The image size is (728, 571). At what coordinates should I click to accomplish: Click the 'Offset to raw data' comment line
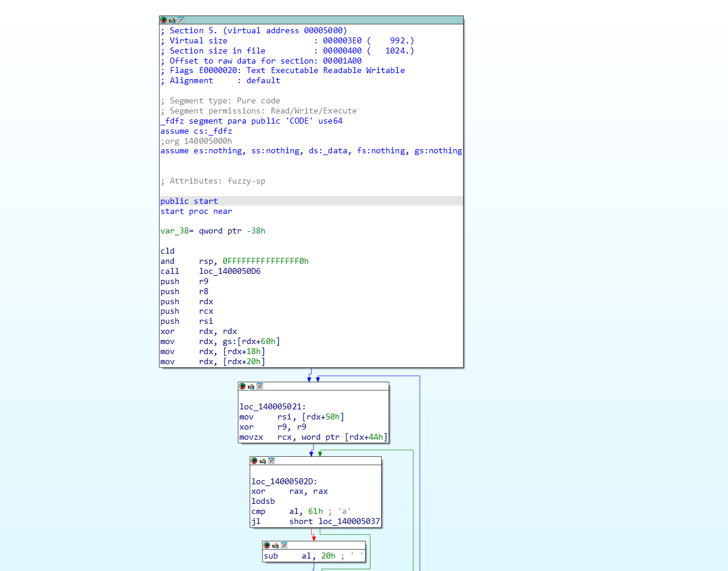click(x=261, y=61)
